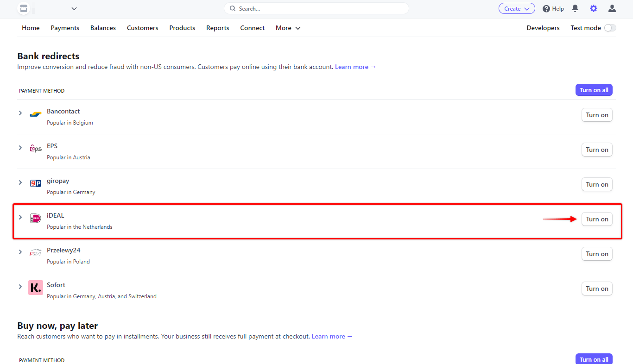Viewport: 633px width, 364px height.
Task: Go to the Connect tab
Action: pos(252,28)
